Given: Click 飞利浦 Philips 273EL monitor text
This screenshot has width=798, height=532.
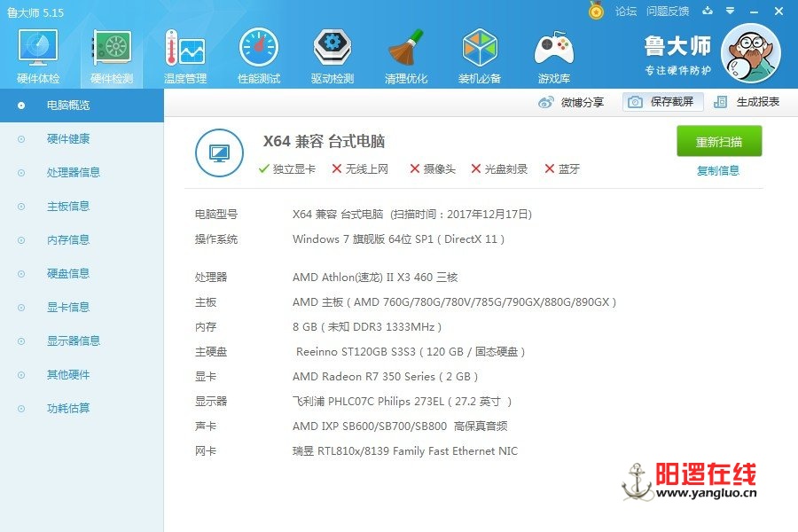Looking at the screenshot, I should (402, 402).
